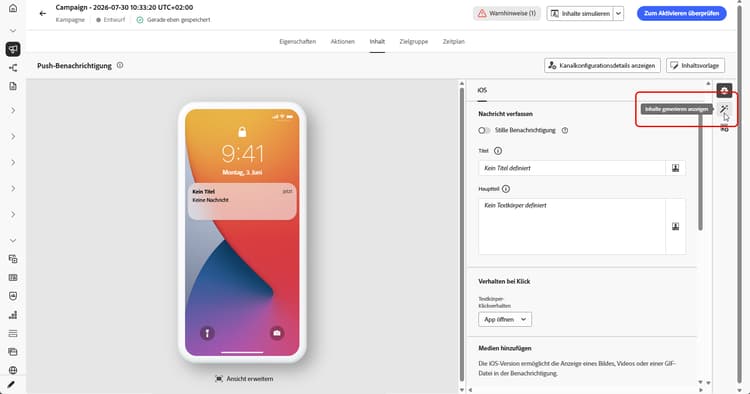Open the Journeys branching icon in the sidebar
This screenshot has height=394, width=750.
(13, 68)
